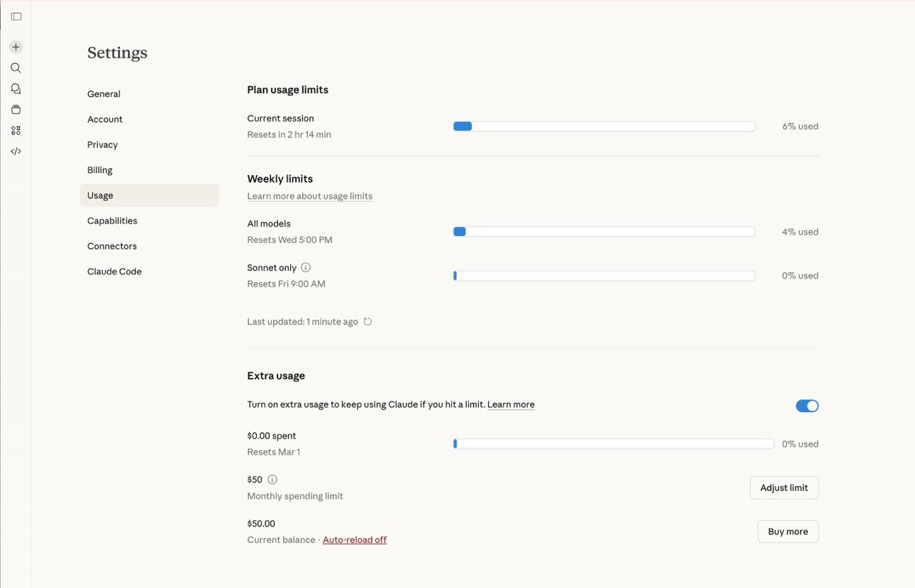The width and height of the screenshot is (915, 588).
Task: Click the Auto-reload off link
Action: click(355, 539)
